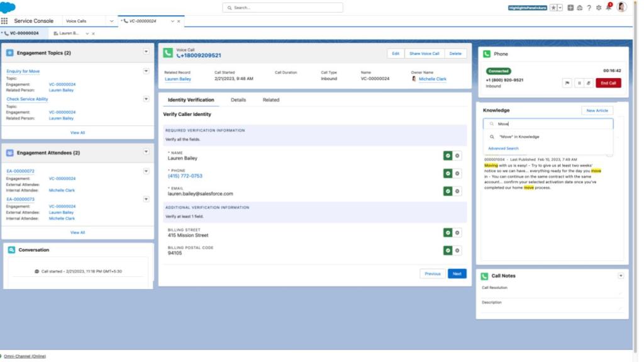
Task: Open the Engagement Attendees panel dropdown menu
Action: click(x=147, y=152)
